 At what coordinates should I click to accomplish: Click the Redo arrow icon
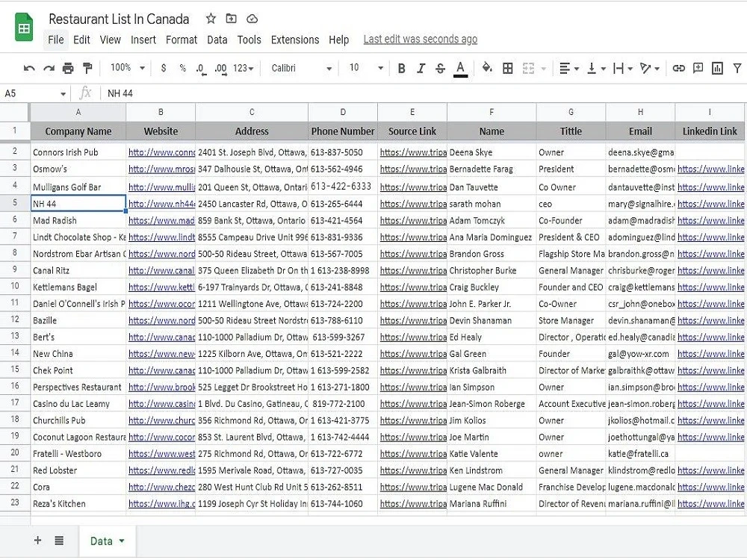[x=49, y=69]
